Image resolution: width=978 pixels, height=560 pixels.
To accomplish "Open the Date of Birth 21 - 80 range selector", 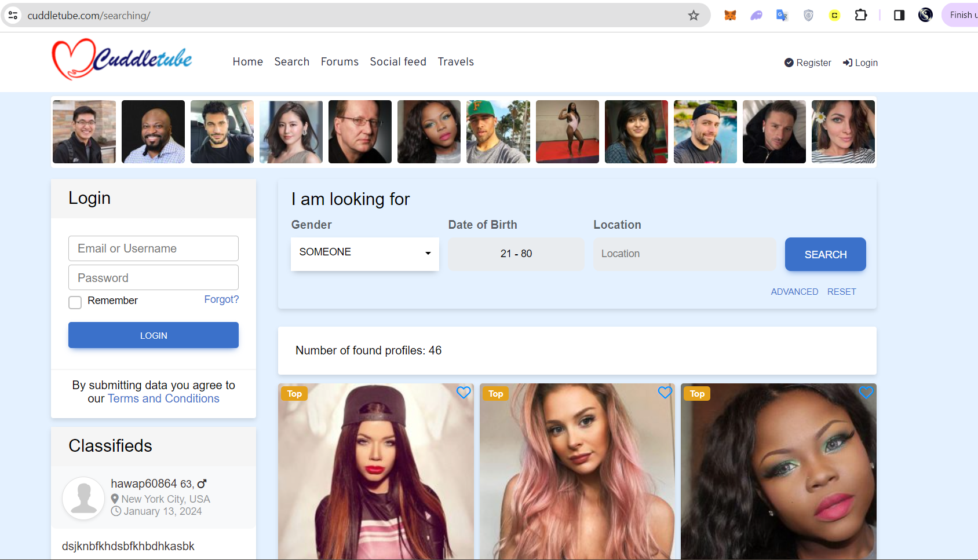I will (x=516, y=254).
